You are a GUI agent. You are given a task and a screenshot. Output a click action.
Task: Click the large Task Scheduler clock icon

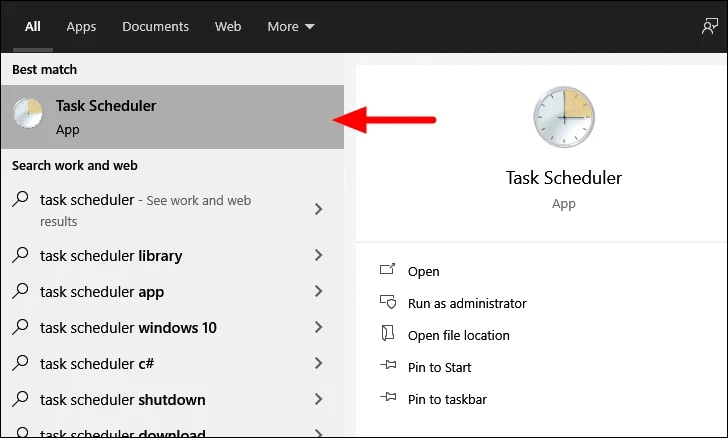pyautogui.click(x=564, y=117)
